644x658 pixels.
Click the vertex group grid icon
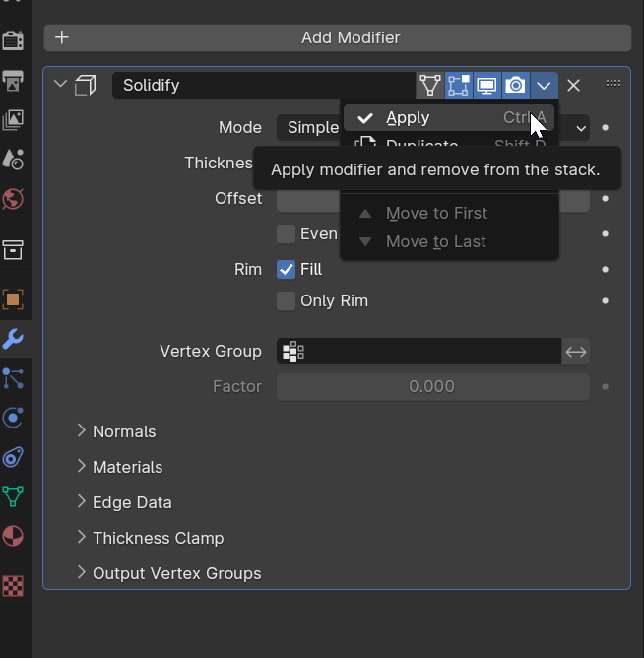pyautogui.click(x=293, y=352)
